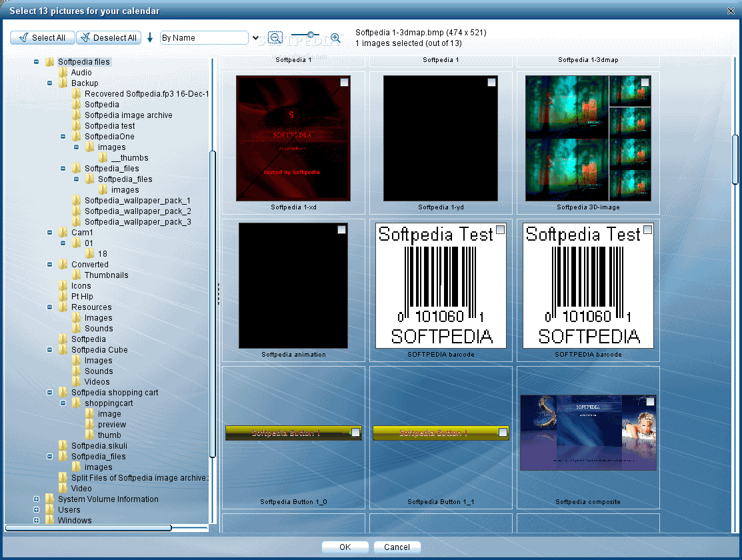Screen dimensions: 742x560
Task: Click the Pt Hlp folder icon
Action: click(63, 296)
